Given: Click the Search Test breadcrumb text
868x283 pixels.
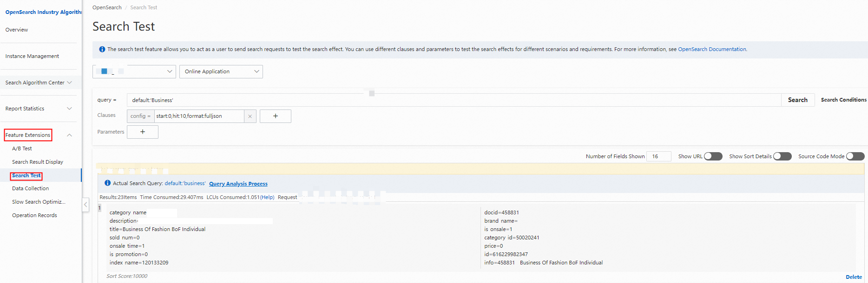Looking at the screenshot, I should pos(144,7).
